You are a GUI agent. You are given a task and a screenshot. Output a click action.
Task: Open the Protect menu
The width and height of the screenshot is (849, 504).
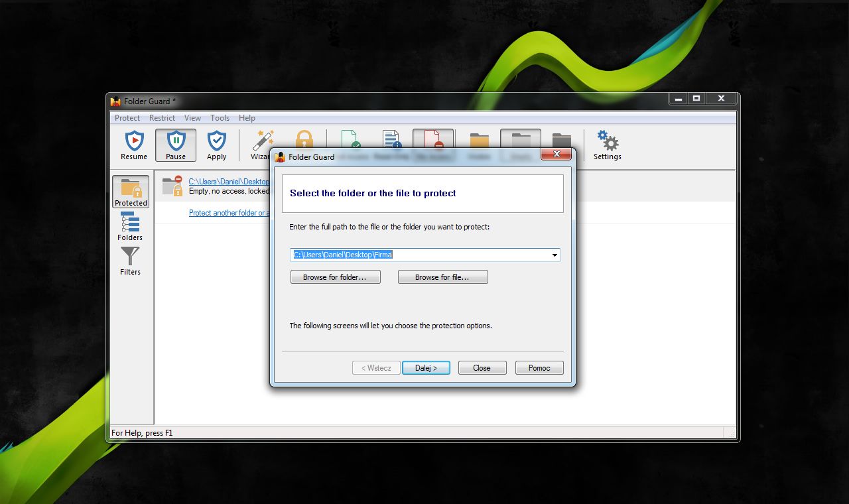click(x=127, y=118)
